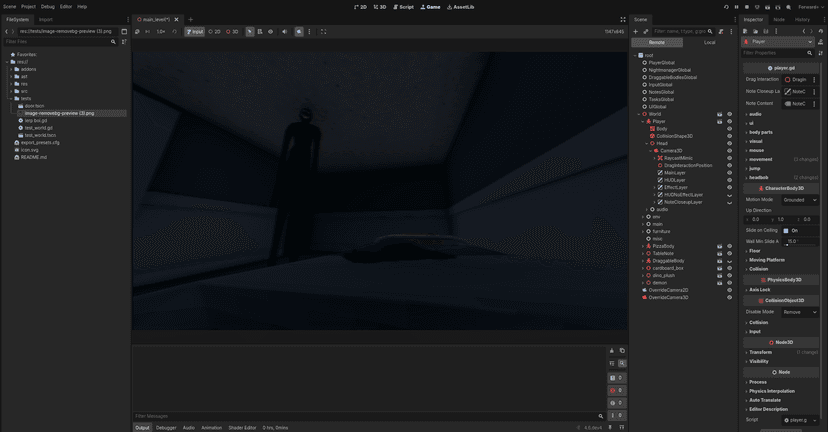Image resolution: width=828 pixels, height=432 pixels.
Task: Open the Debug menu
Action: (x=48, y=6)
